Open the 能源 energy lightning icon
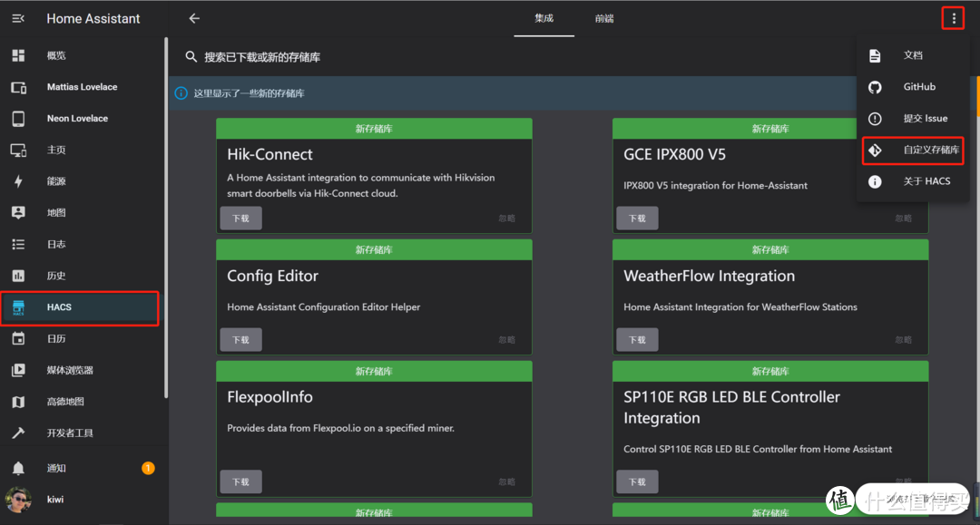This screenshot has width=980, height=525. (x=18, y=181)
